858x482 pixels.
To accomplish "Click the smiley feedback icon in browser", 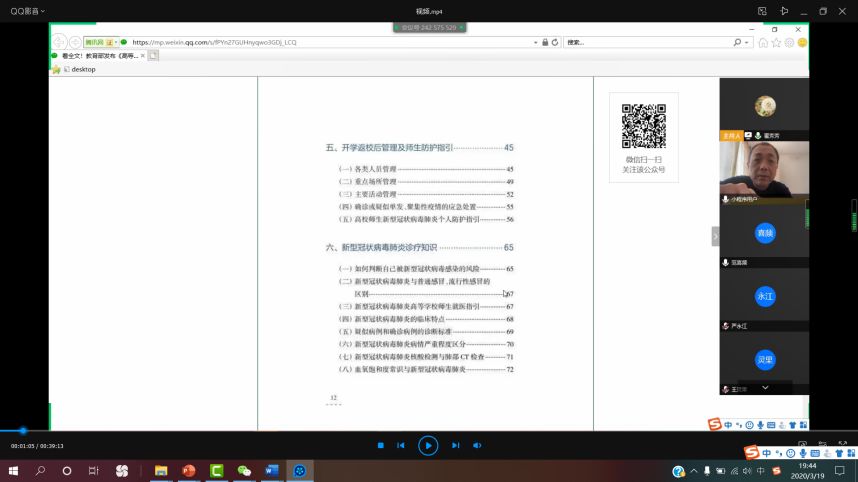I will 802,43.
